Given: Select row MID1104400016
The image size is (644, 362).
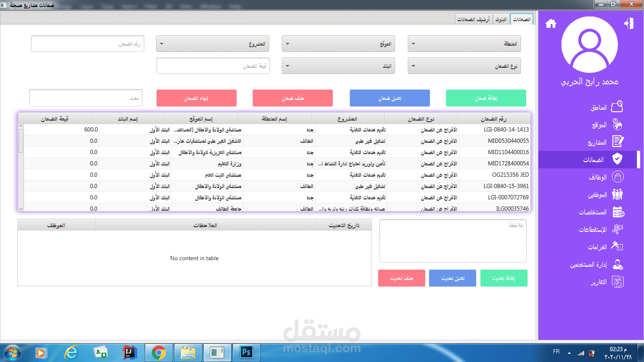Looking at the screenshot, I should 277,152.
